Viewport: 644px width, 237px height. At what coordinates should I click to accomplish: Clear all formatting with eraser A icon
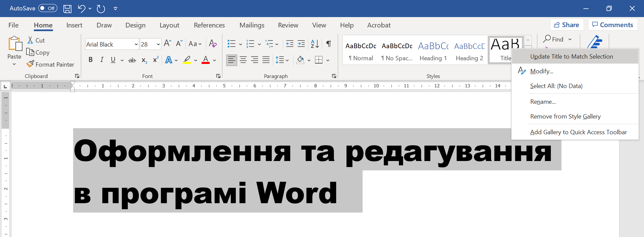(x=213, y=44)
